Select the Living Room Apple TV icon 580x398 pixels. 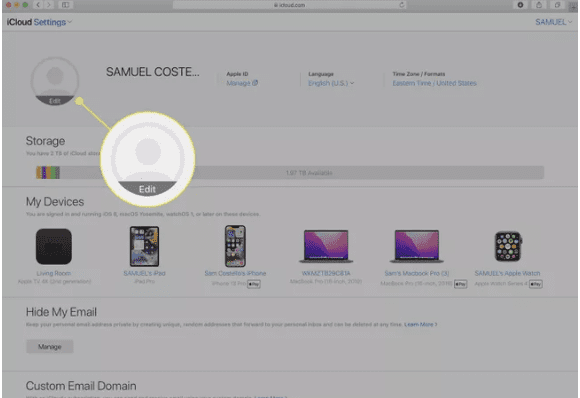pyautogui.click(x=54, y=246)
